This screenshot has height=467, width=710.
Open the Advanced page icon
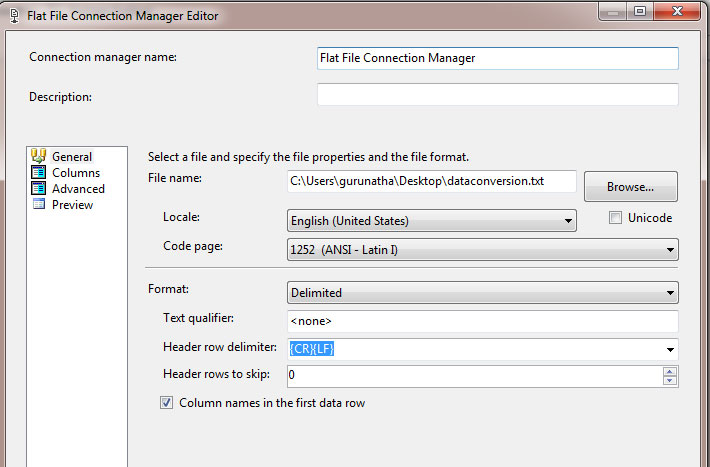pyautogui.click(x=38, y=188)
